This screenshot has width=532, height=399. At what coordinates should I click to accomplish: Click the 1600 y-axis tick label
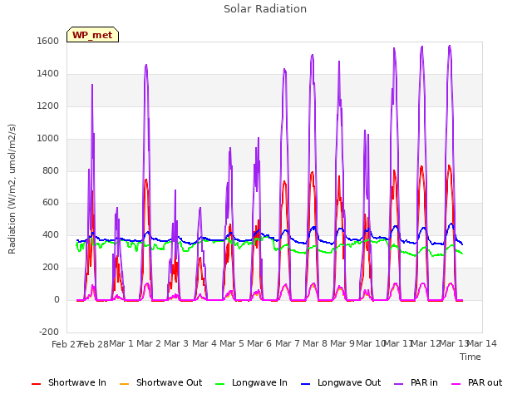pos(48,41)
